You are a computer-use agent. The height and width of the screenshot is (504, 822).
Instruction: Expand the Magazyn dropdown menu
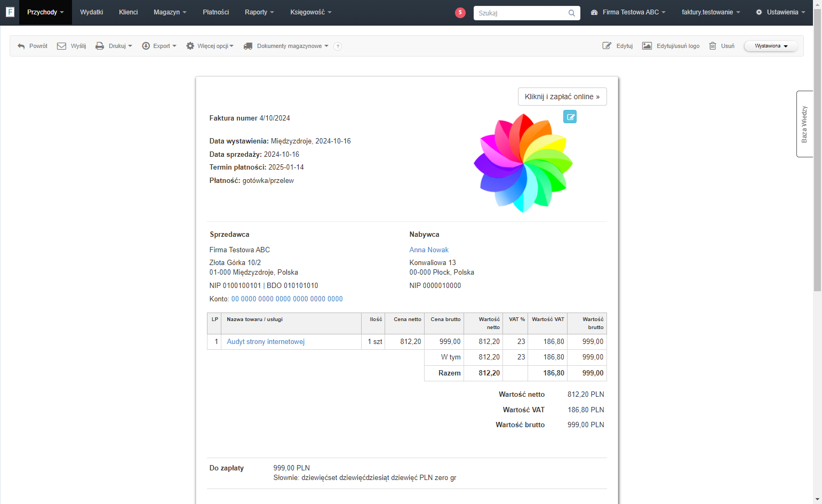click(170, 12)
